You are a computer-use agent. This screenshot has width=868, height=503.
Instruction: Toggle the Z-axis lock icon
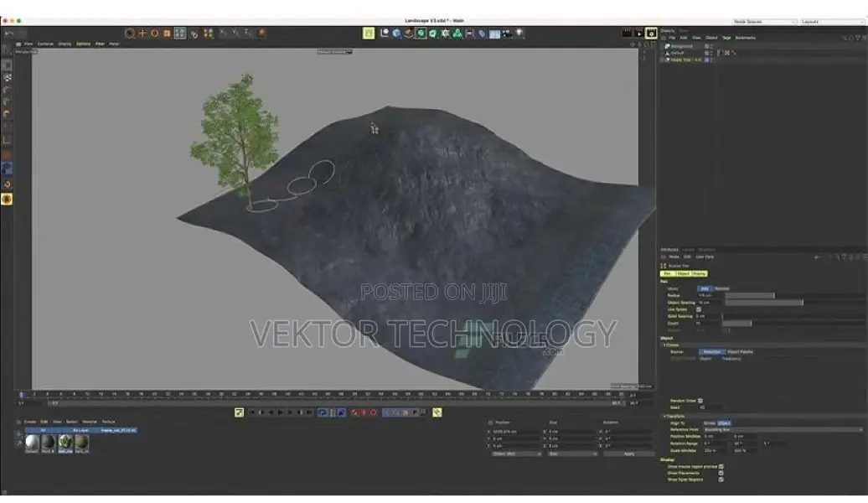(249, 34)
